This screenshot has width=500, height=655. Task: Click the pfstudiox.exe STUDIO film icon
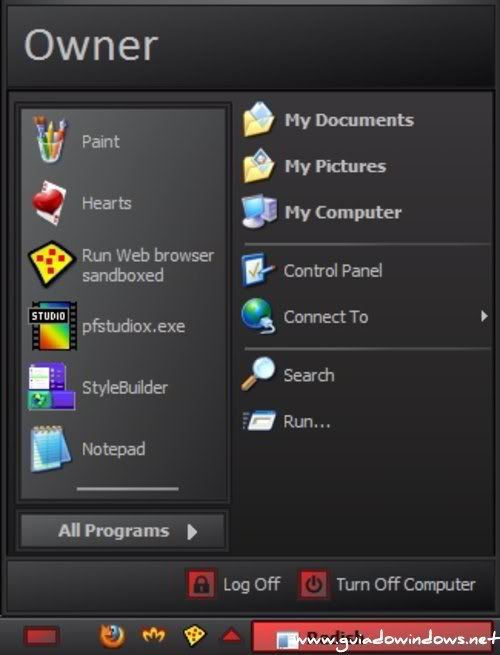(x=52, y=325)
